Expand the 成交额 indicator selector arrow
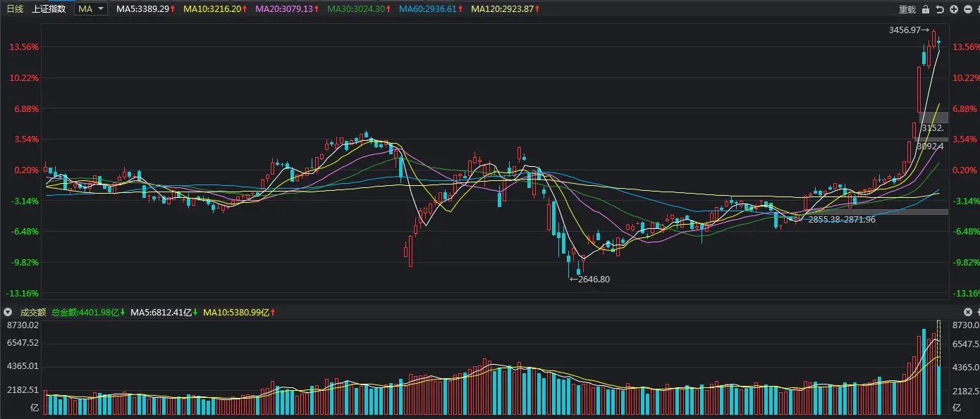 click(x=8, y=312)
